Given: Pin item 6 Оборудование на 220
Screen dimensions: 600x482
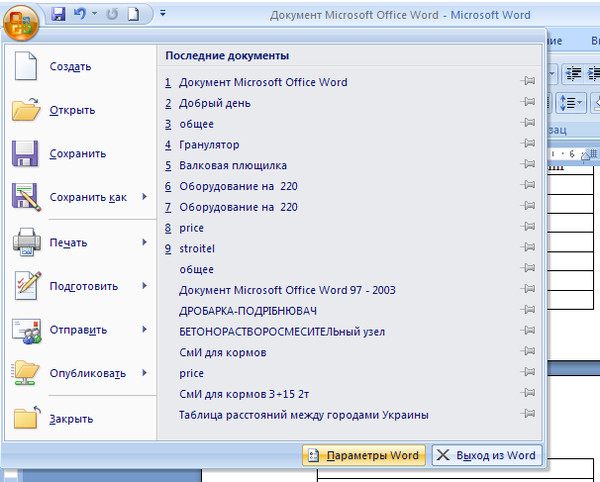Looking at the screenshot, I should [x=528, y=185].
